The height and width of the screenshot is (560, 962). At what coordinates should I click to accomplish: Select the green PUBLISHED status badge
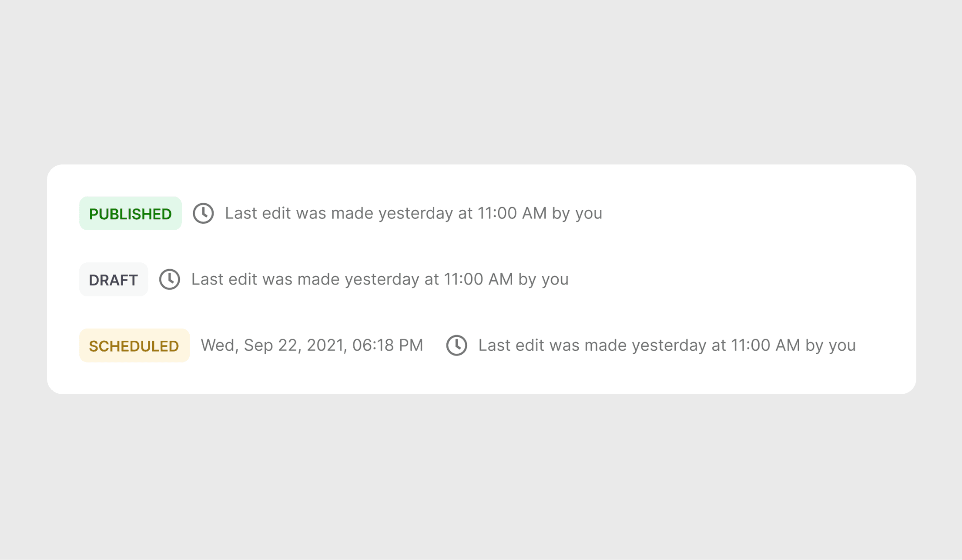[x=130, y=214]
